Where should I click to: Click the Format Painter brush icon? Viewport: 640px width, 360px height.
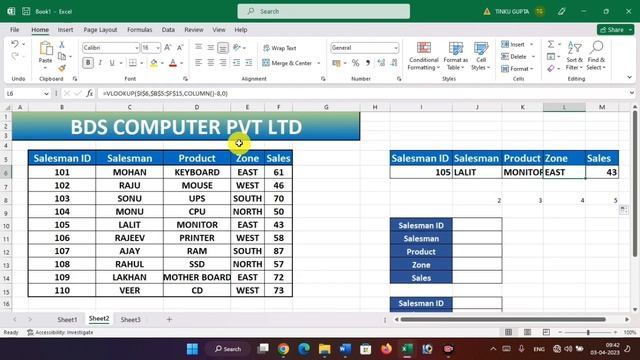pos(62,68)
